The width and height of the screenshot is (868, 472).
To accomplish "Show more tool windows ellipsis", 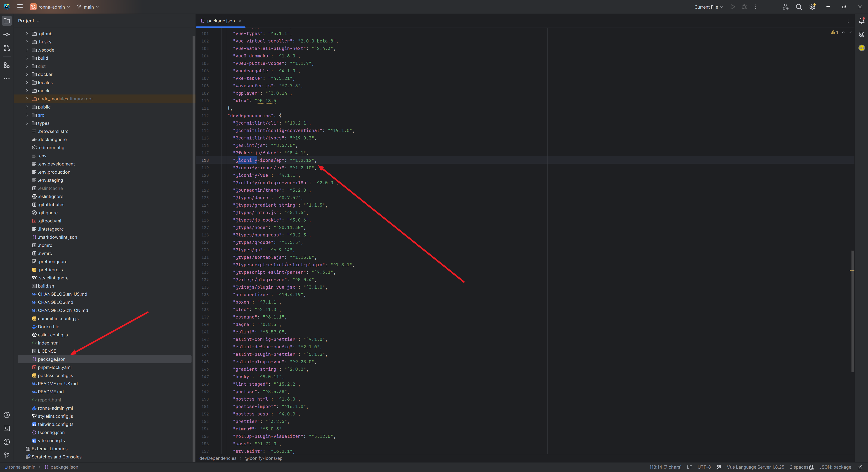I will click(x=7, y=78).
